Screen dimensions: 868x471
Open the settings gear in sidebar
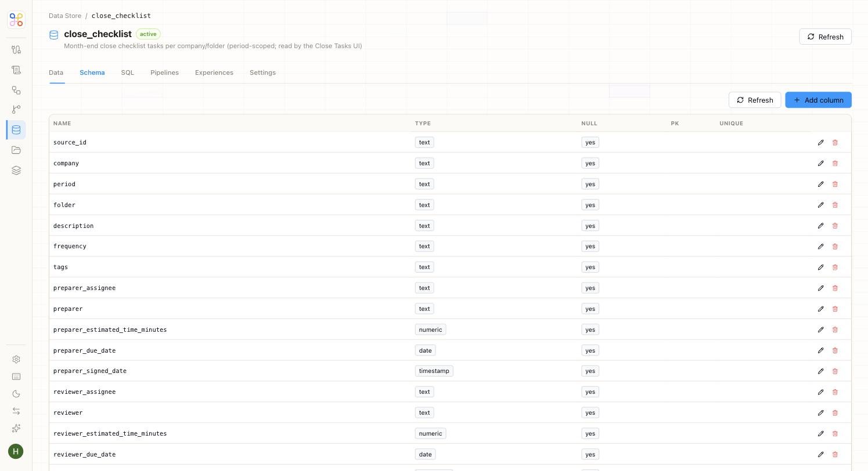point(16,360)
